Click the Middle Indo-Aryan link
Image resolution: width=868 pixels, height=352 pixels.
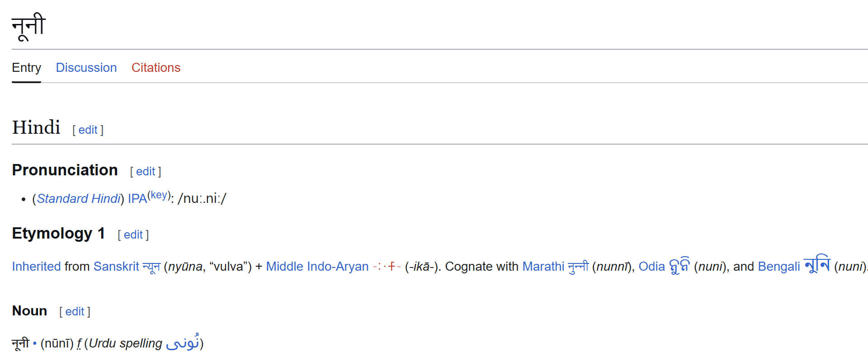(x=317, y=267)
